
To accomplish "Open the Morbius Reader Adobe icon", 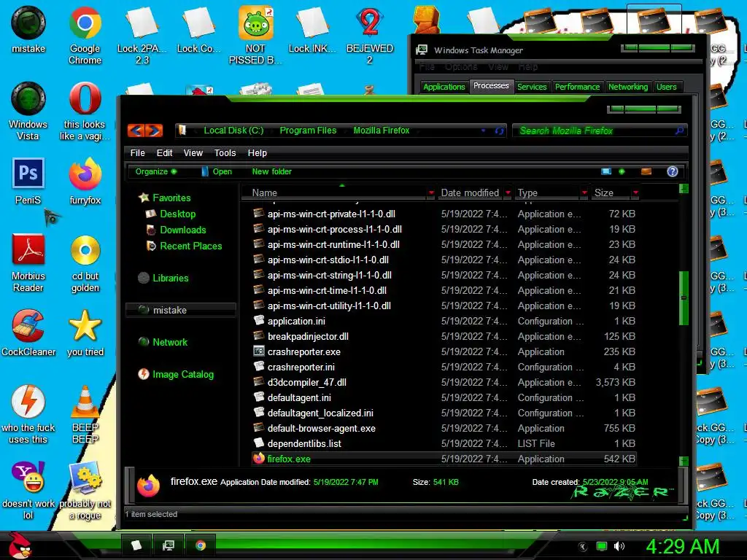I will coord(28,262).
